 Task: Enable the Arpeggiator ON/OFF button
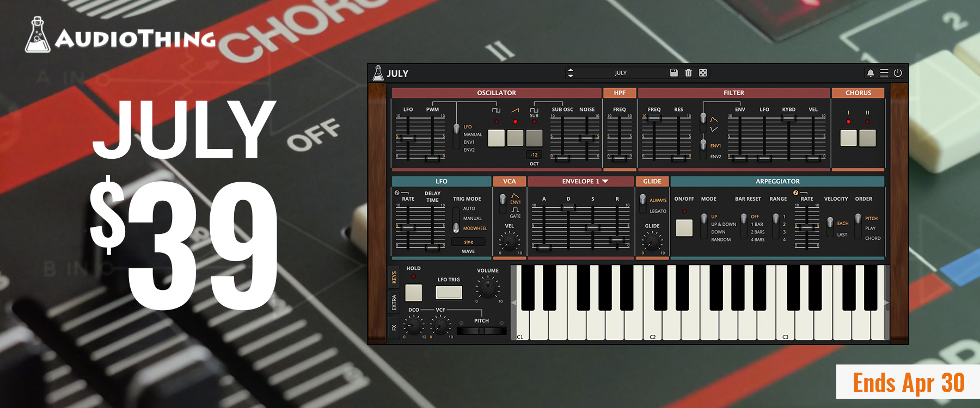(x=684, y=227)
